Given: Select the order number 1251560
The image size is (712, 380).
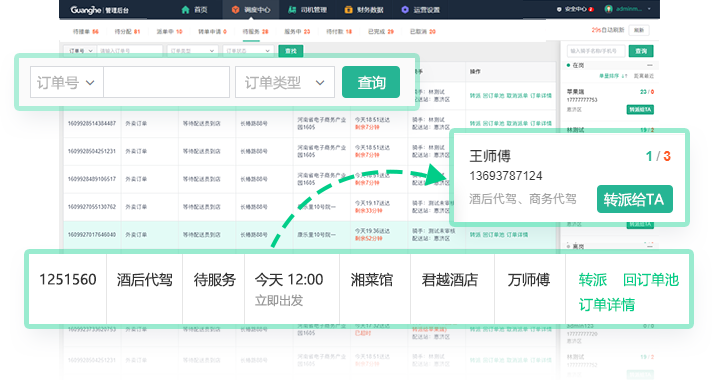Looking at the screenshot, I should pos(68,280).
